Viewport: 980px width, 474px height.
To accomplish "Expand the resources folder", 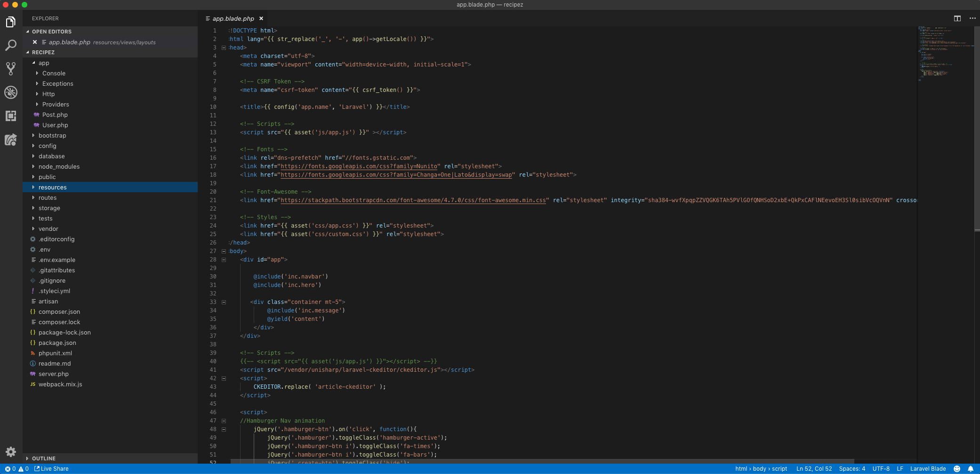I will pos(110,187).
